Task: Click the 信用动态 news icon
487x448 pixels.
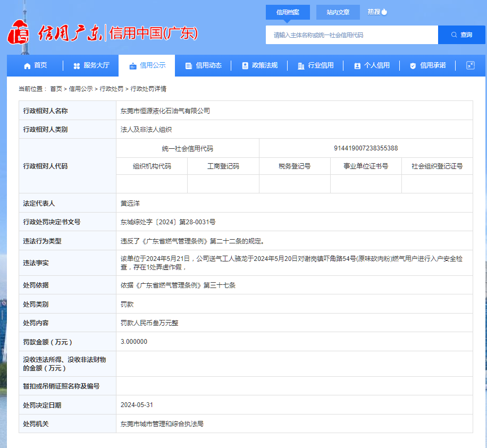Action: click(189, 66)
